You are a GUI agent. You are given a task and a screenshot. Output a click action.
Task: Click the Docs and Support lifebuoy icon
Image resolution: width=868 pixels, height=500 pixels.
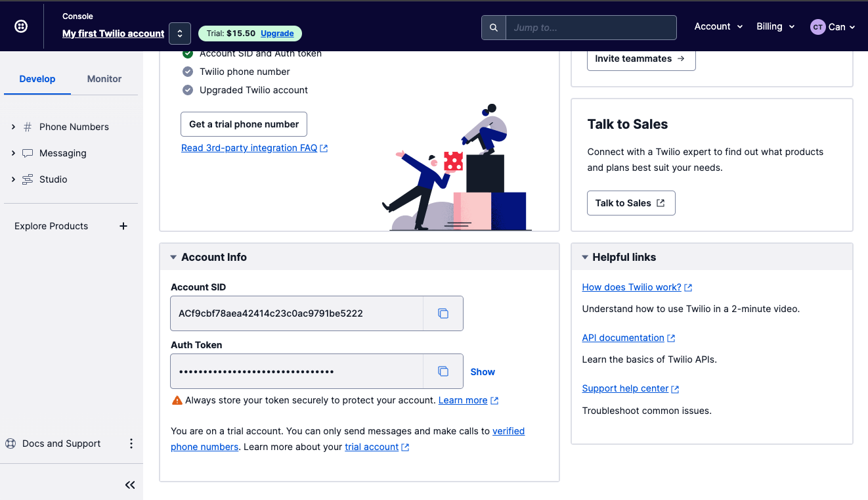coord(11,443)
